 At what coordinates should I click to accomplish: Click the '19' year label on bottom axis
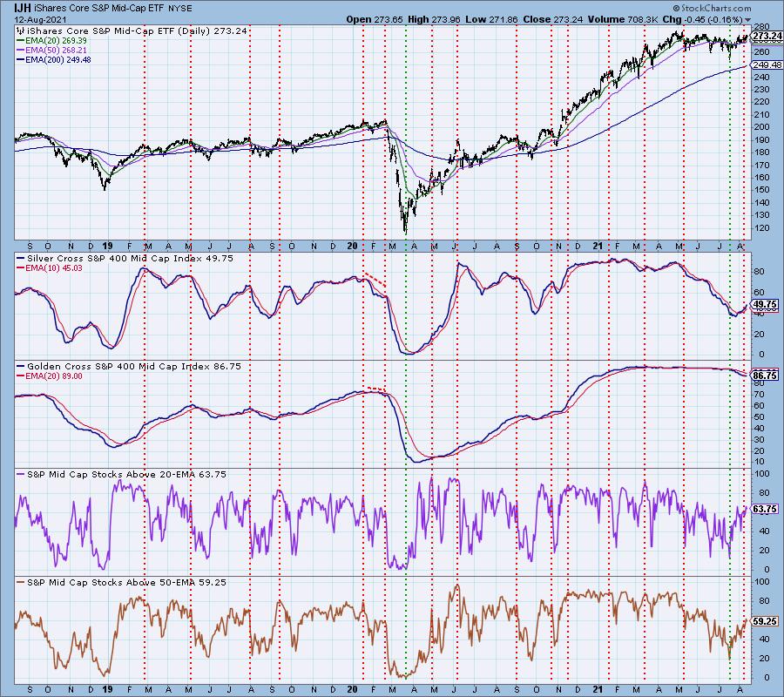(x=107, y=690)
